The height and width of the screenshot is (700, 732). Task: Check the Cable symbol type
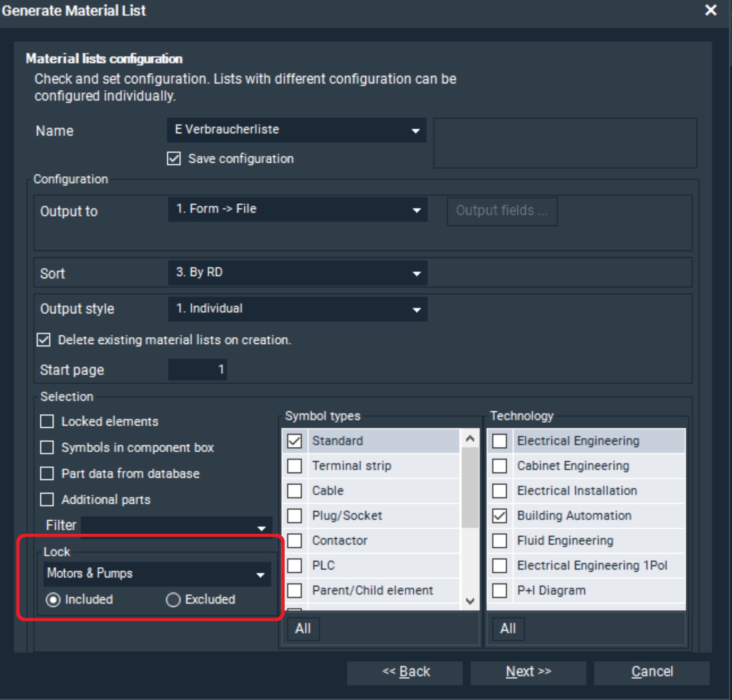point(295,491)
